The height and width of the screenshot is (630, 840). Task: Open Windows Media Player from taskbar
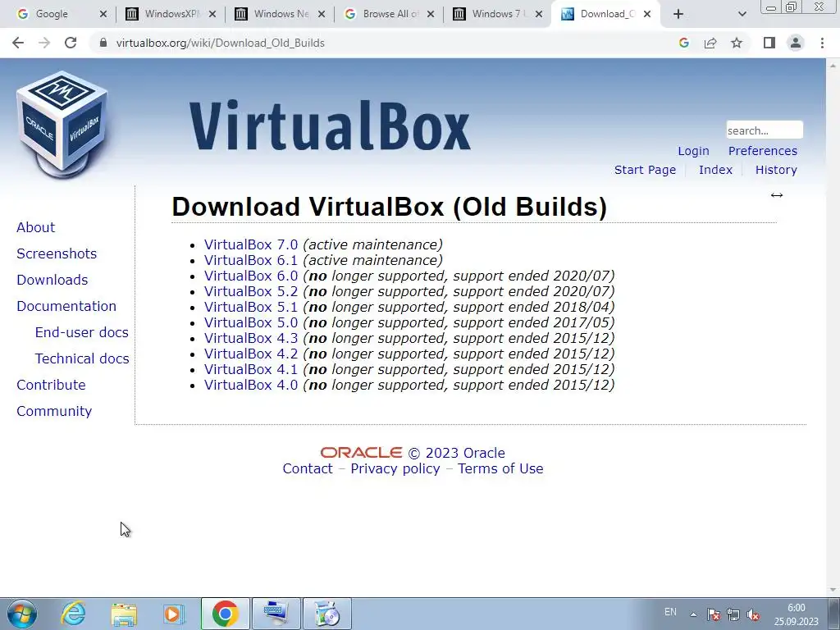click(x=174, y=614)
